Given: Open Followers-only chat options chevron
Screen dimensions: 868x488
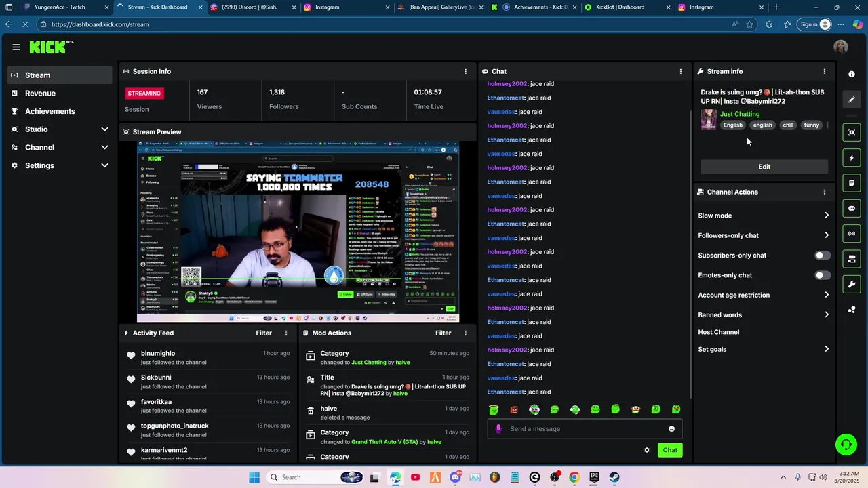Looking at the screenshot, I should [x=826, y=235].
